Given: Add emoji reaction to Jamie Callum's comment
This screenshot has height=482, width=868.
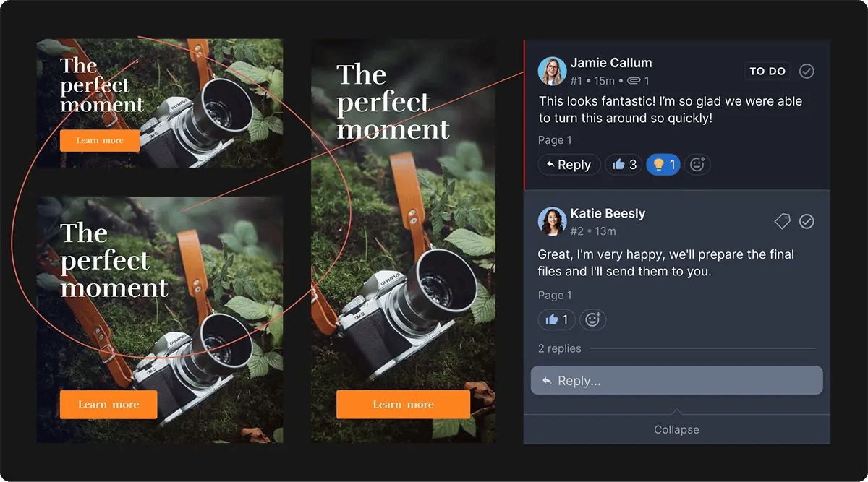Looking at the screenshot, I should (x=697, y=165).
